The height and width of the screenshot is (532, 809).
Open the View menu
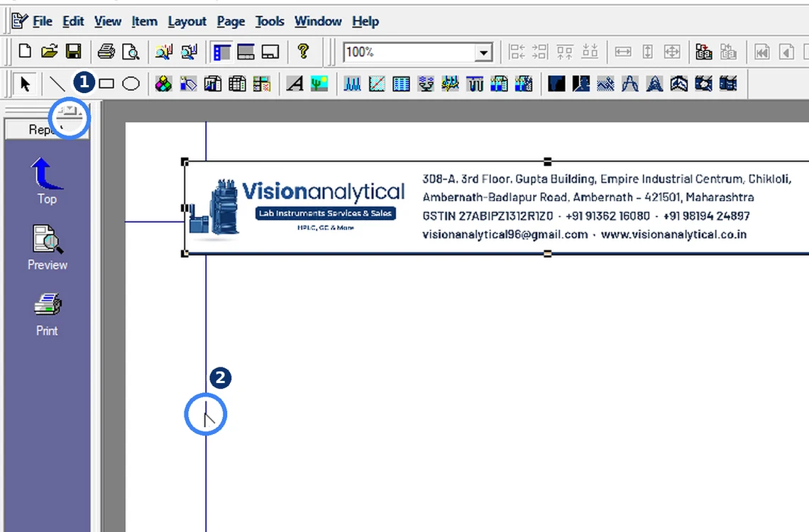[x=107, y=21]
